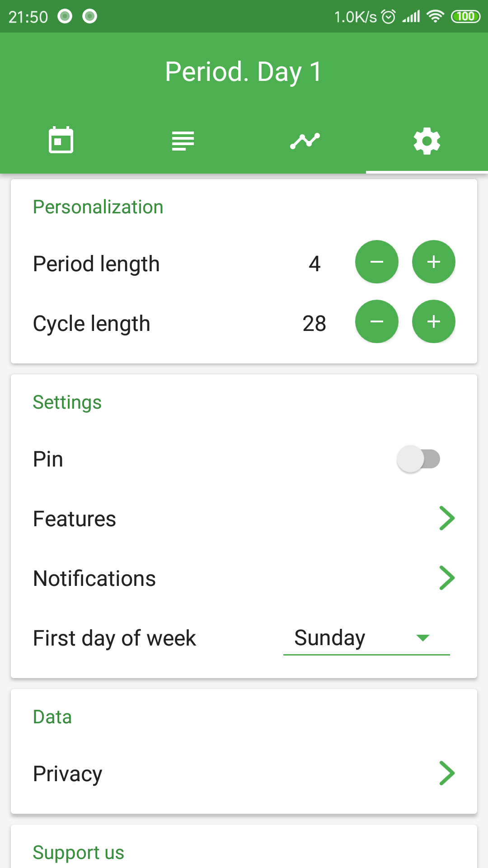Tap the battery indicator in status bar
488x868 pixels.
click(466, 17)
